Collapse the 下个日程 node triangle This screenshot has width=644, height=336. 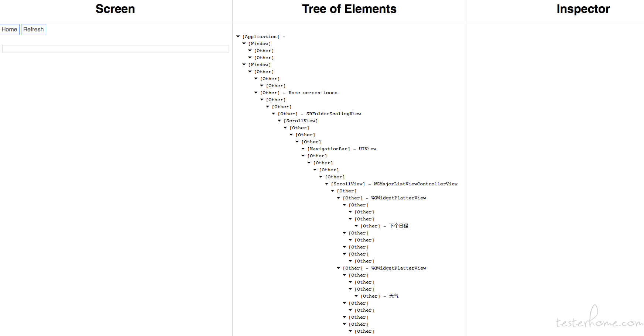pos(356,226)
